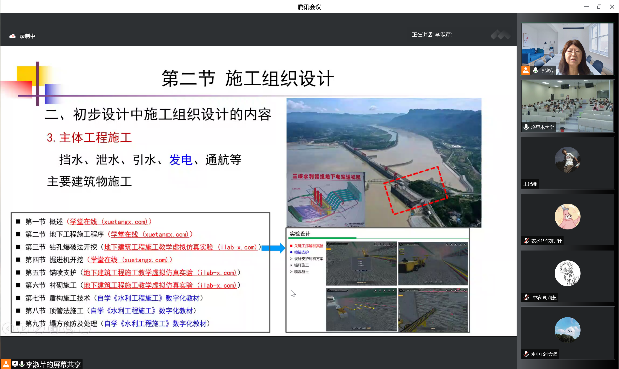Open the 第三节 ilab-x.com simulation link
Image resolution: width=619 pixels, height=369 pixels.
pyautogui.click(x=181, y=247)
